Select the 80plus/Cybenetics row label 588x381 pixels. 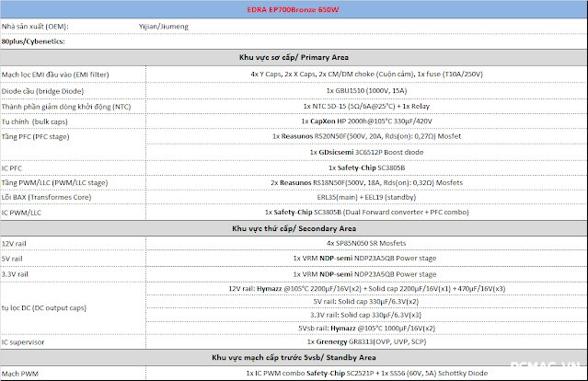(41, 41)
